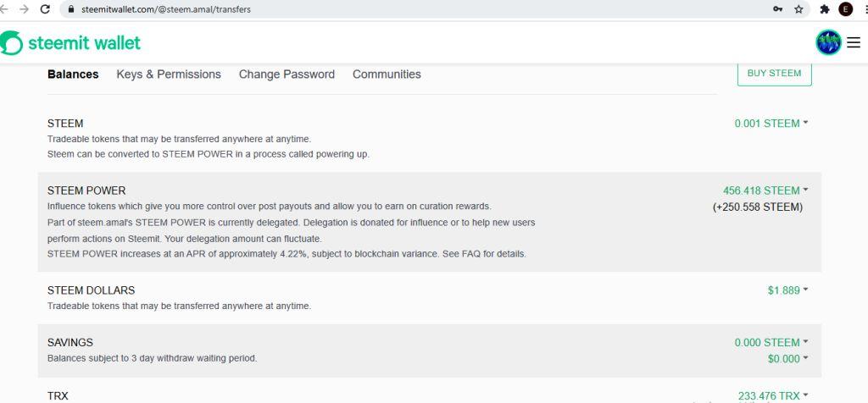Viewport: 868px width, 403px height.
Task: Open the hamburger menu icon
Action: [853, 42]
